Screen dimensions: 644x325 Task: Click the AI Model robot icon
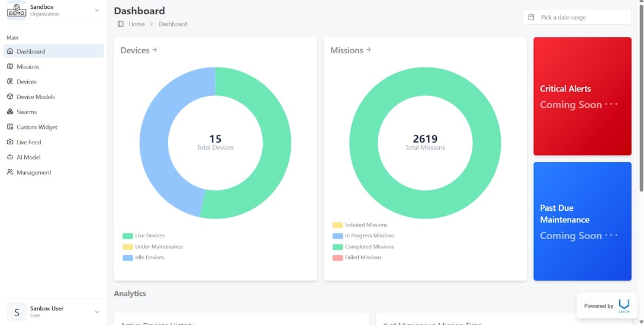coord(10,157)
